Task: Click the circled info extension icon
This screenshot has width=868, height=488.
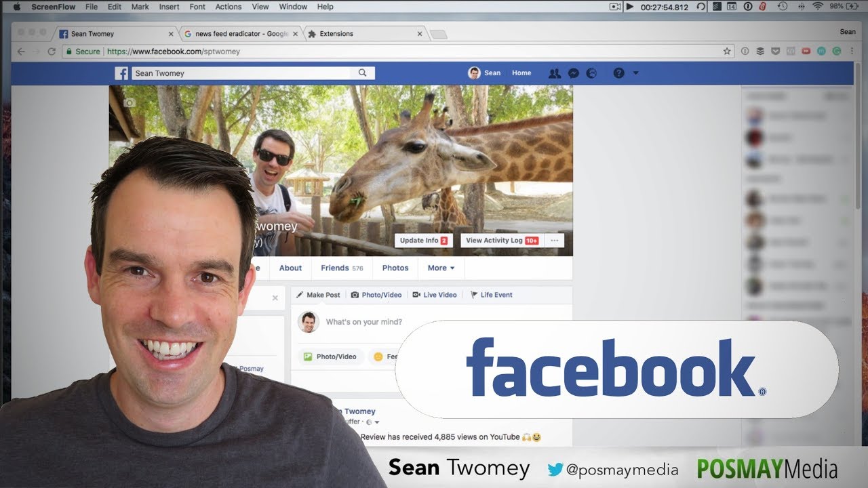Action: pos(745,52)
